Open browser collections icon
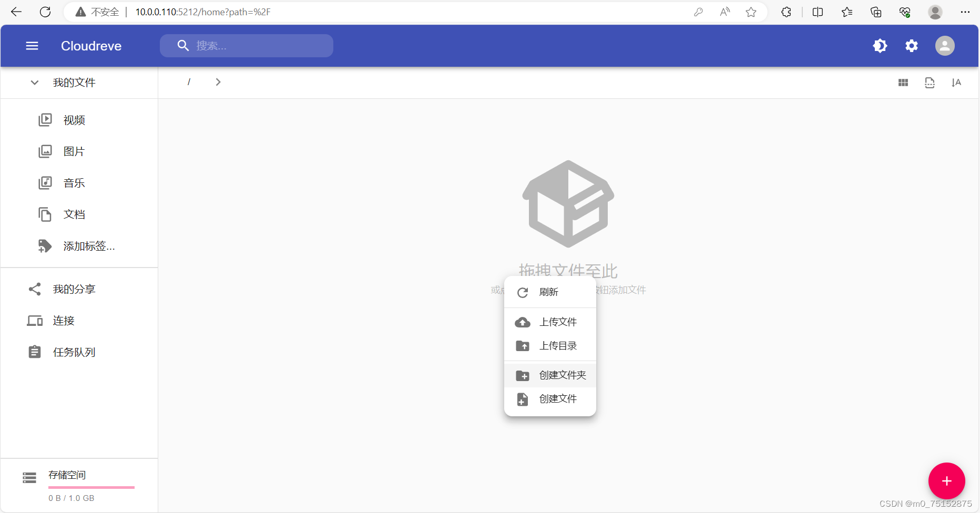Screen dimensions: 980x513 pyautogui.click(x=876, y=12)
